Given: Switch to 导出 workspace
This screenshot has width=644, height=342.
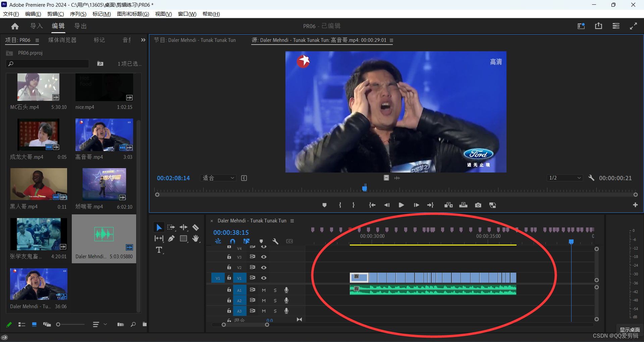Looking at the screenshot, I should coord(80,26).
